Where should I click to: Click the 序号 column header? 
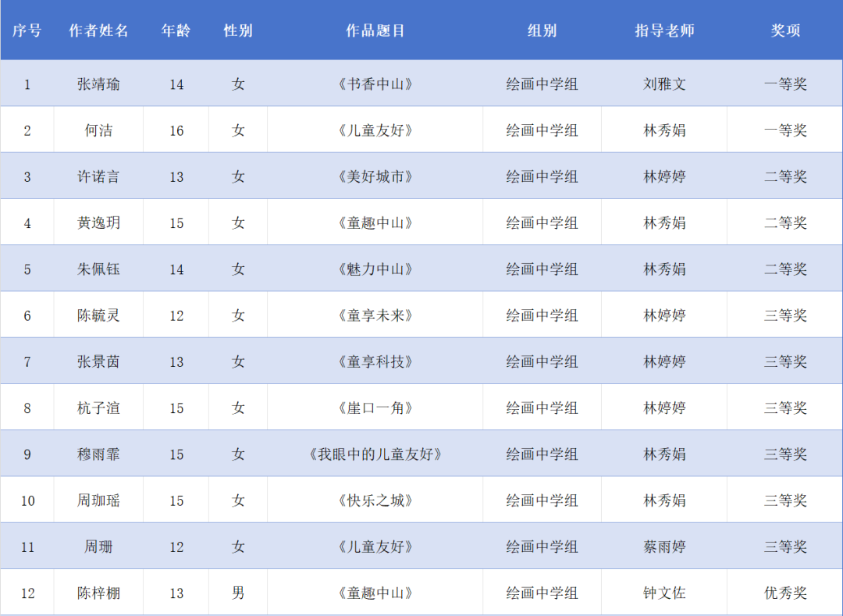pyautogui.click(x=27, y=30)
